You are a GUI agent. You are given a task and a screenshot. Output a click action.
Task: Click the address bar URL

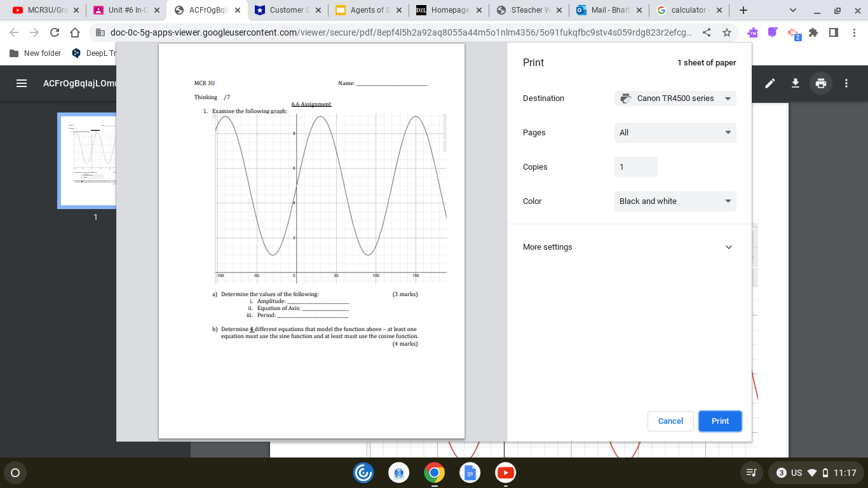(x=402, y=32)
